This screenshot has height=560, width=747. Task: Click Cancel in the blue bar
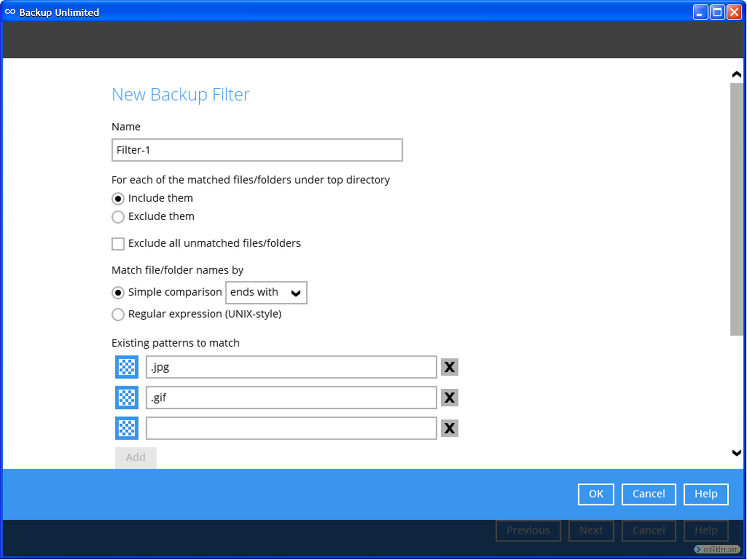click(x=648, y=494)
